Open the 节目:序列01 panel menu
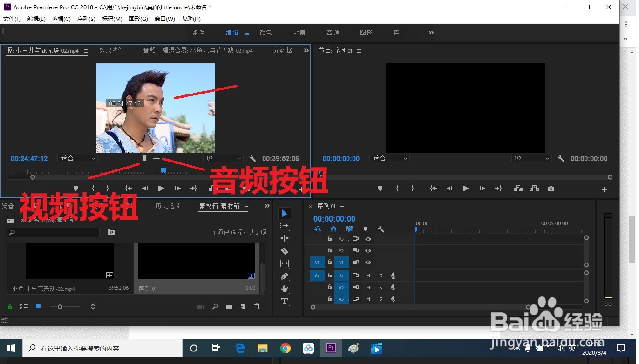The width and height of the screenshot is (639, 364). [x=359, y=51]
